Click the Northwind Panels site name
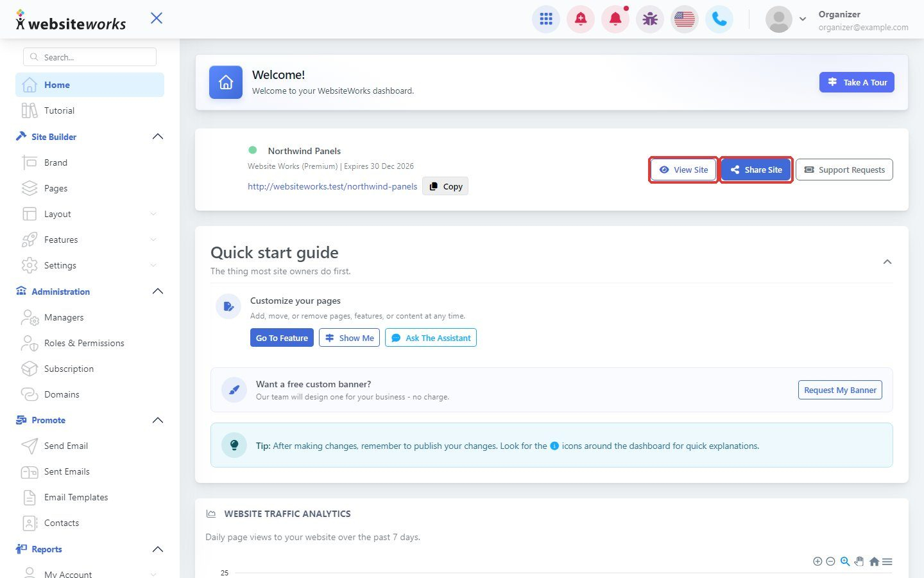The image size is (924, 578). click(x=304, y=151)
